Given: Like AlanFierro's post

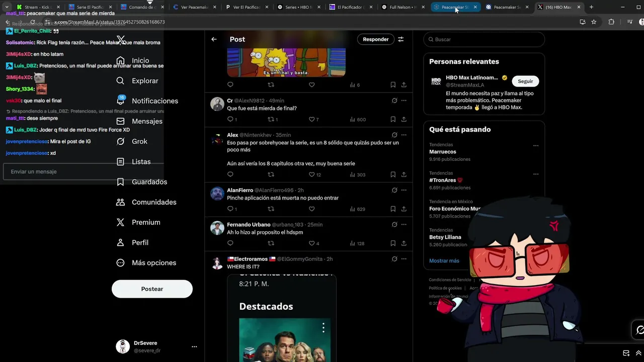Looking at the screenshot, I should click(x=311, y=209).
